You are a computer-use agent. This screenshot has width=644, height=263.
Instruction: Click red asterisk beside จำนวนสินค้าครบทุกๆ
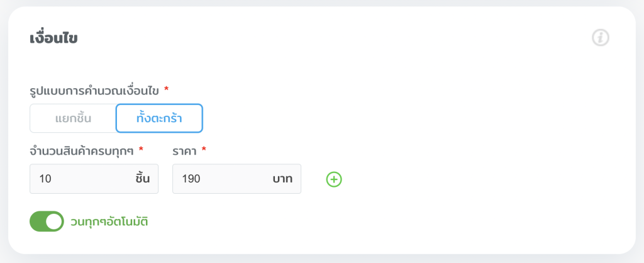(x=141, y=149)
